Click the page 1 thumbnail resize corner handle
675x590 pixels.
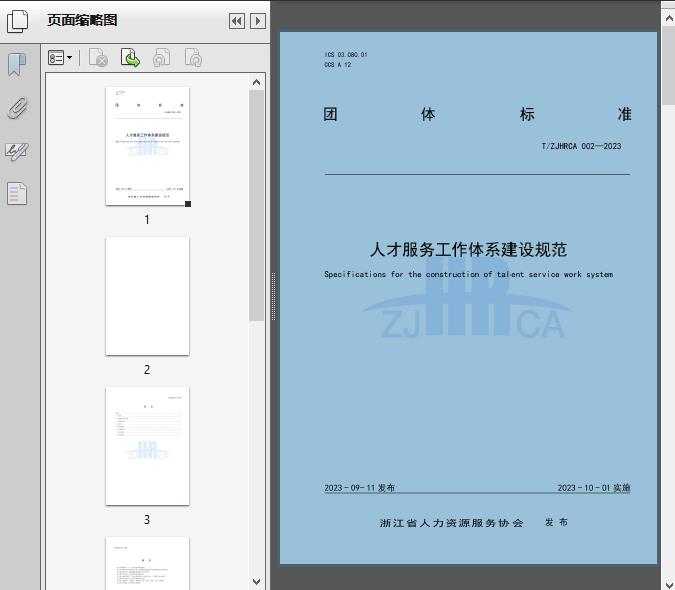pyautogui.click(x=188, y=204)
